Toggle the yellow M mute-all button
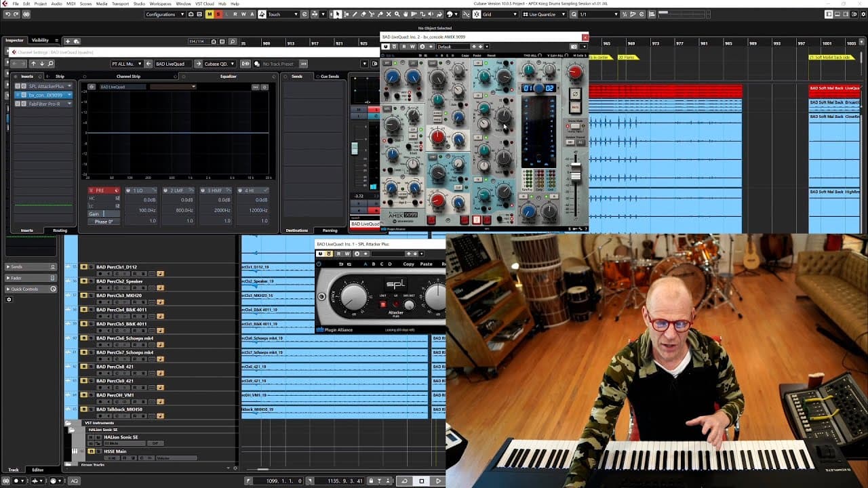This screenshot has height=488, width=868. [210, 14]
